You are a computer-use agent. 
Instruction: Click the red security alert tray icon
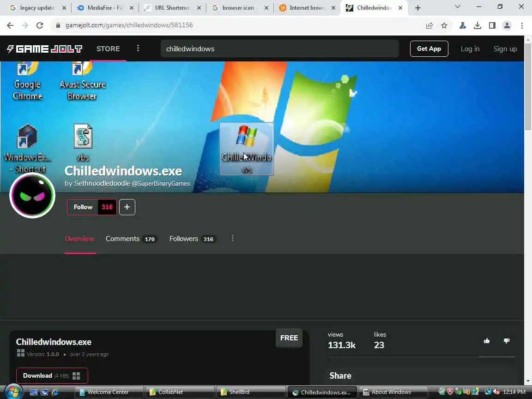click(450, 392)
